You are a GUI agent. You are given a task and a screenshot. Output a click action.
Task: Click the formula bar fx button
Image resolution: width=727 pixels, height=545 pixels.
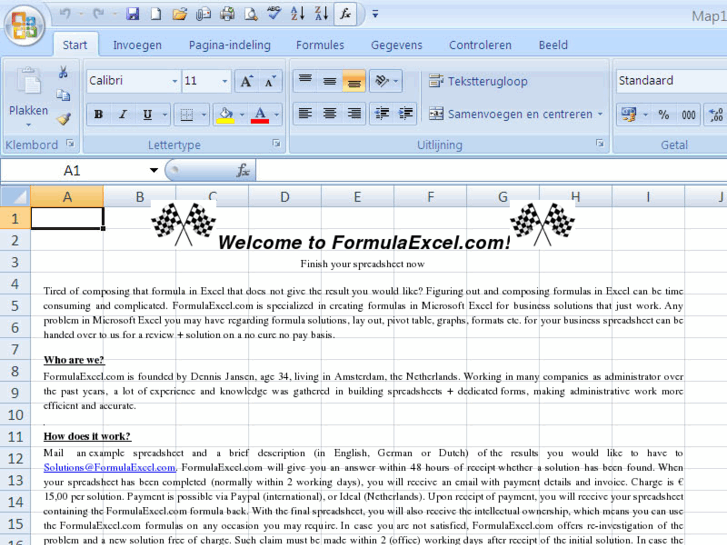point(243,170)
